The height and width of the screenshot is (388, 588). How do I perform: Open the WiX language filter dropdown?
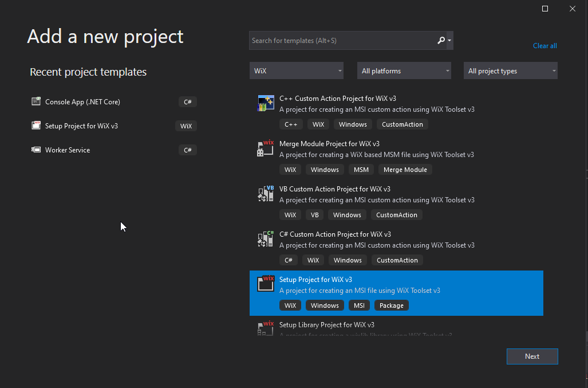[296, 71]
